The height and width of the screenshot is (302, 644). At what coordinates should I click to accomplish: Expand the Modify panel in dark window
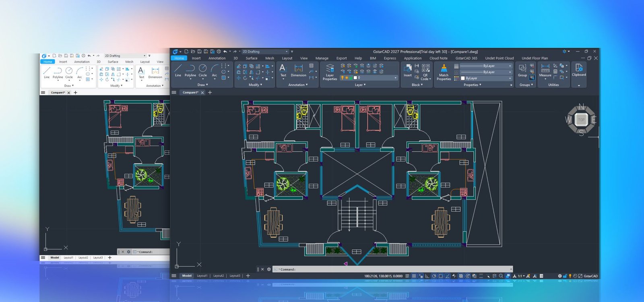coord(255,85)
